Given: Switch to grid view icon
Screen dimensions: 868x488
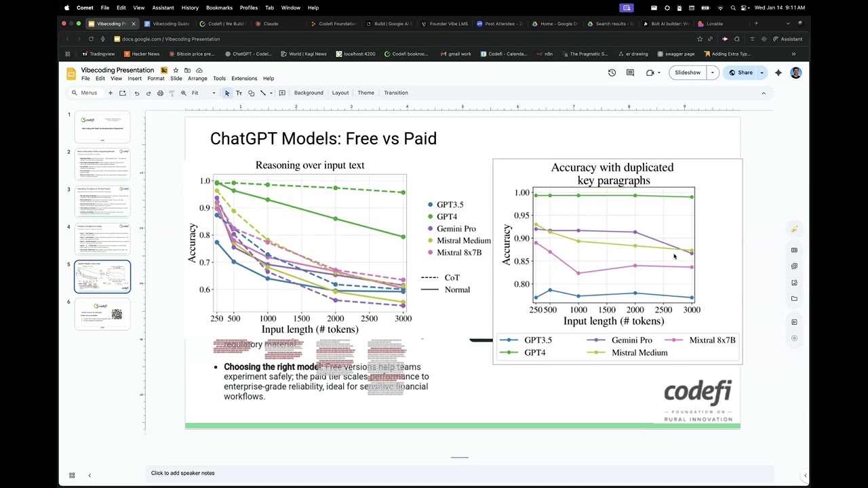Looking at the screenshot, I should pos(72,475).
